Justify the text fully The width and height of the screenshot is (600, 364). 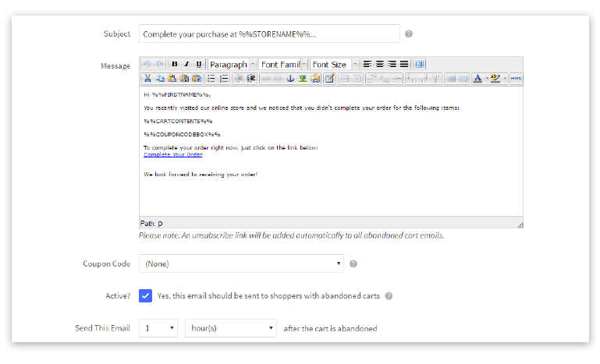[404, 64]
